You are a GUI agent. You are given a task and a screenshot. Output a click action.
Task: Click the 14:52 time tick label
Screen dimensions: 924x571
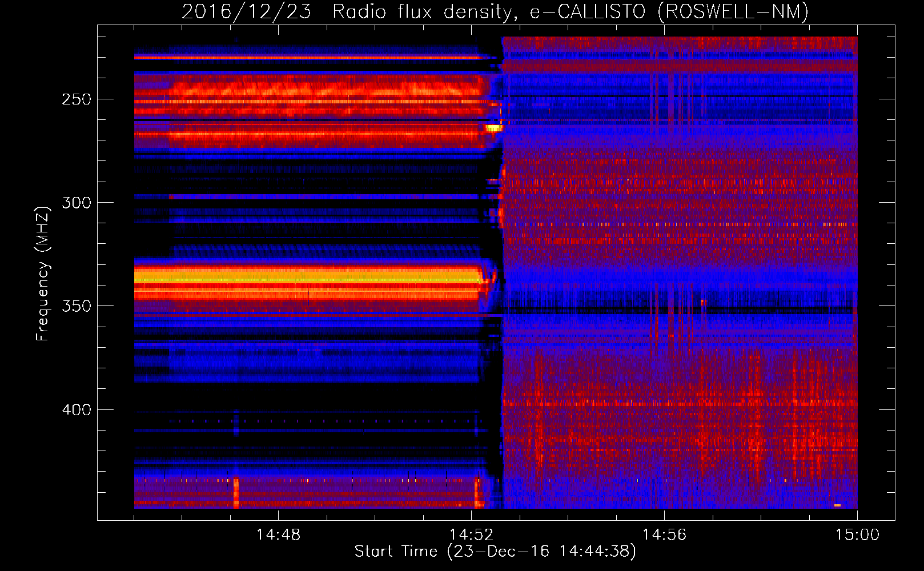[x=471, y=535]
